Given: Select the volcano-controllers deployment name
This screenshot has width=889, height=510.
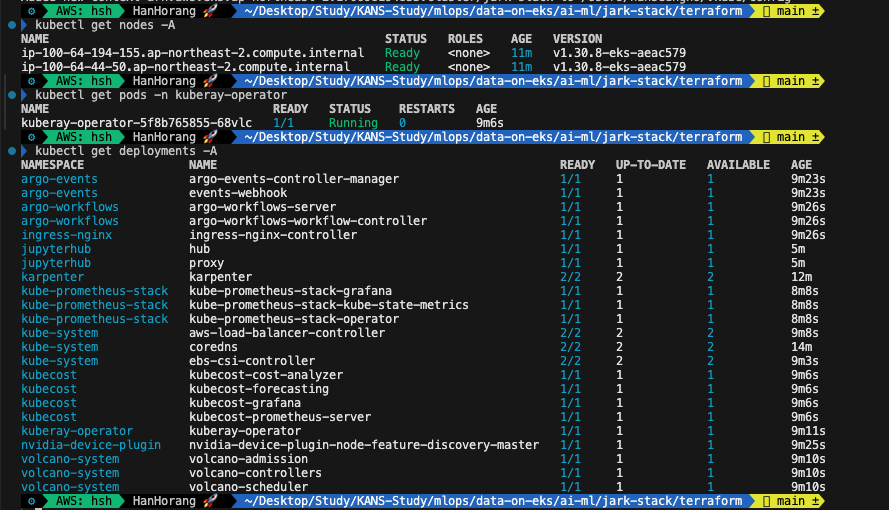Looking at the screenshot, I should 255,473.
